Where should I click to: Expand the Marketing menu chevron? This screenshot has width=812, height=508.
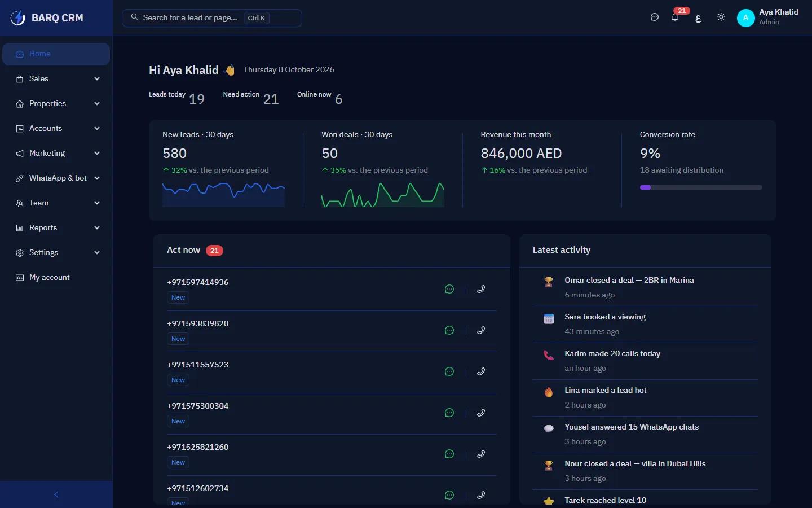point(97,154)
